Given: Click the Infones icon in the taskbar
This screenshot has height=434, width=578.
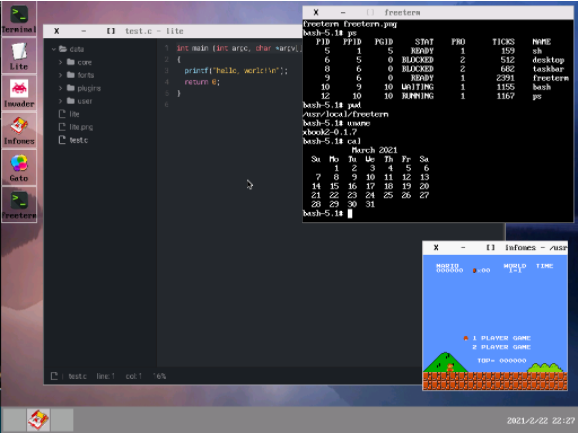Looking at the screenshot, I should coord(38,420).
